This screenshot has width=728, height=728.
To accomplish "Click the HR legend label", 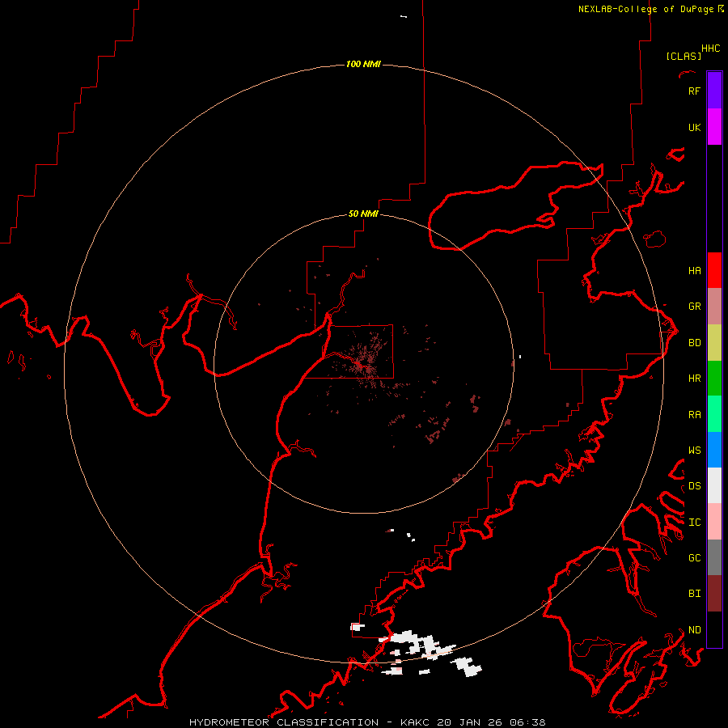I will (694, 379).
